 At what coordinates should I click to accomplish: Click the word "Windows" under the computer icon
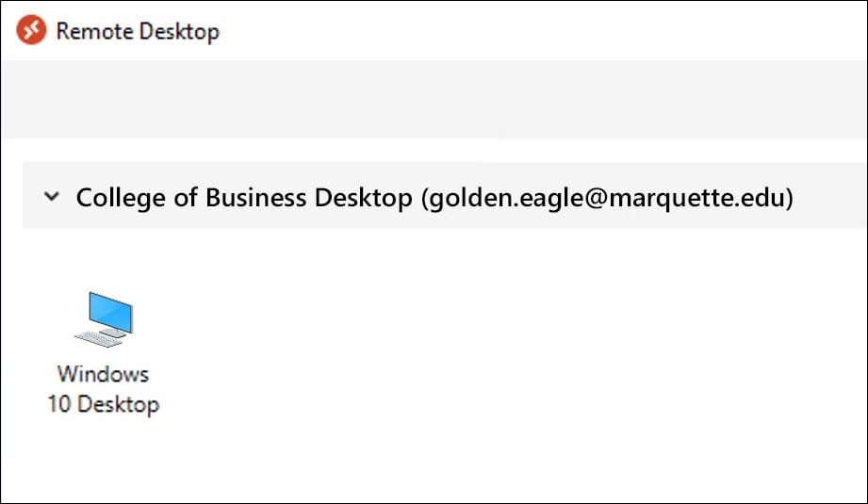pos(104,373)
